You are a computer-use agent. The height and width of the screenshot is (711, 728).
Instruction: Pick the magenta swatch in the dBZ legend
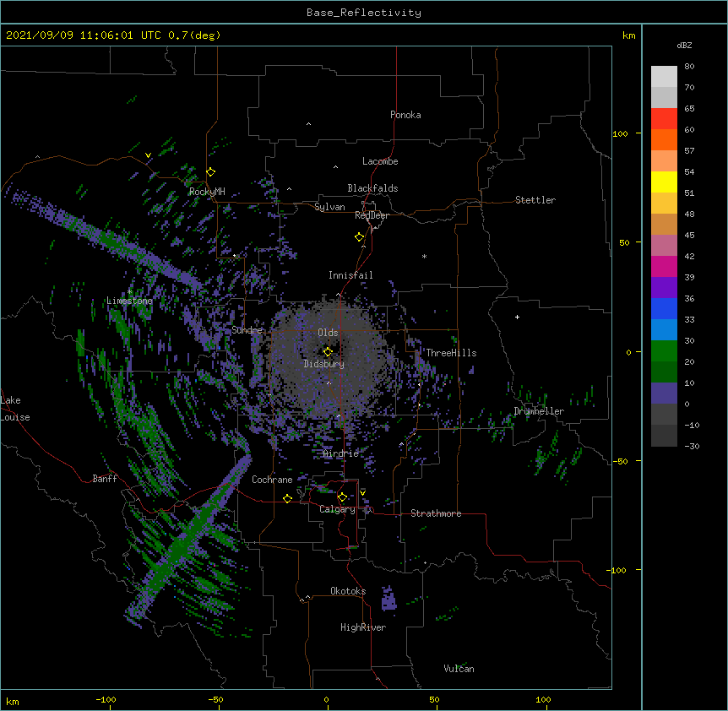[664, 267]
